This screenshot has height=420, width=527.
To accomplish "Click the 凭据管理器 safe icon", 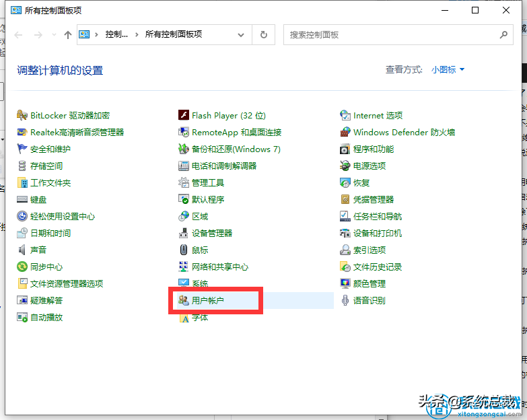I will [x=345, y=199].
